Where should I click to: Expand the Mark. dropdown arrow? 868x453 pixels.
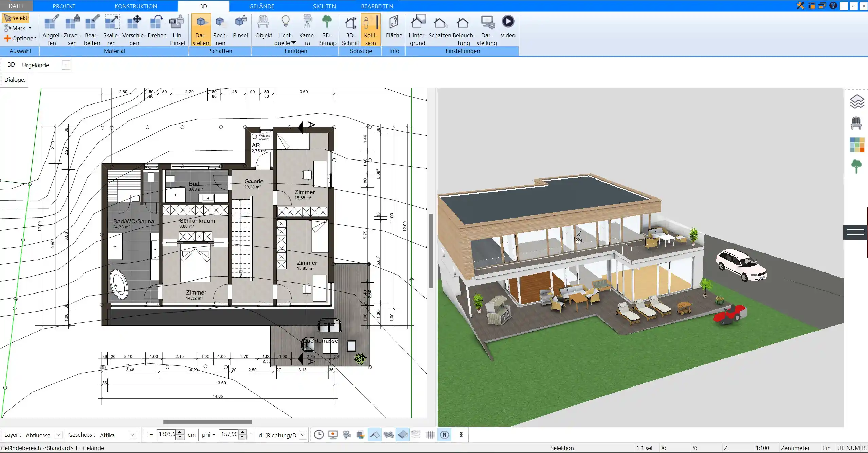click(30, 28)
